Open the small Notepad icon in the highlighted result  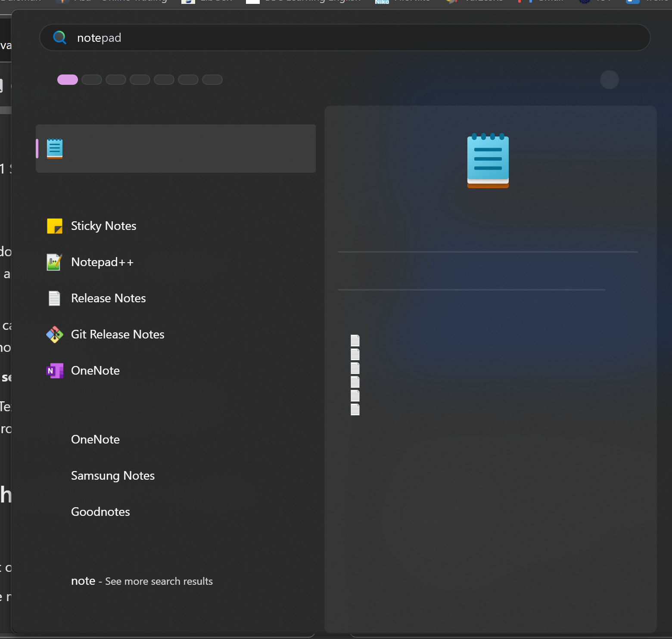55,149
